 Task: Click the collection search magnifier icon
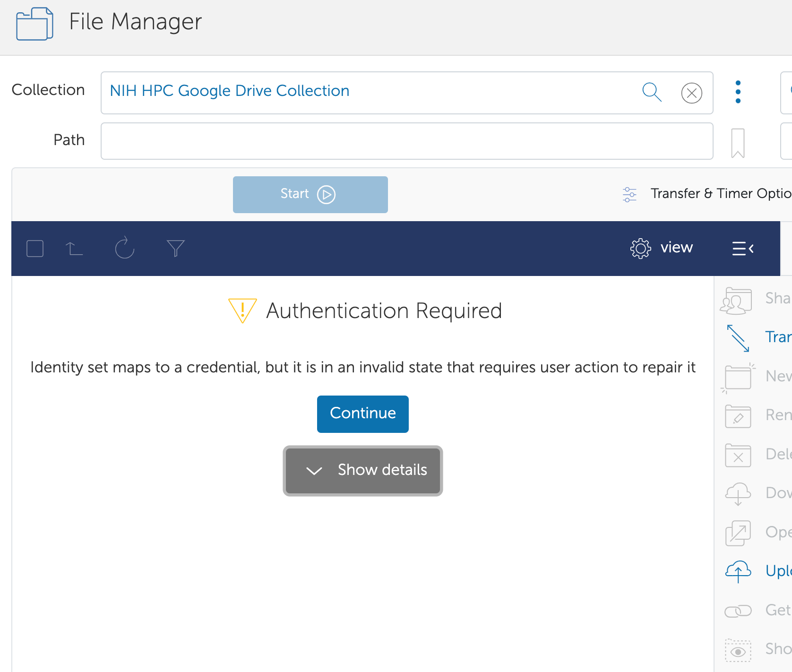coord(652,92)
